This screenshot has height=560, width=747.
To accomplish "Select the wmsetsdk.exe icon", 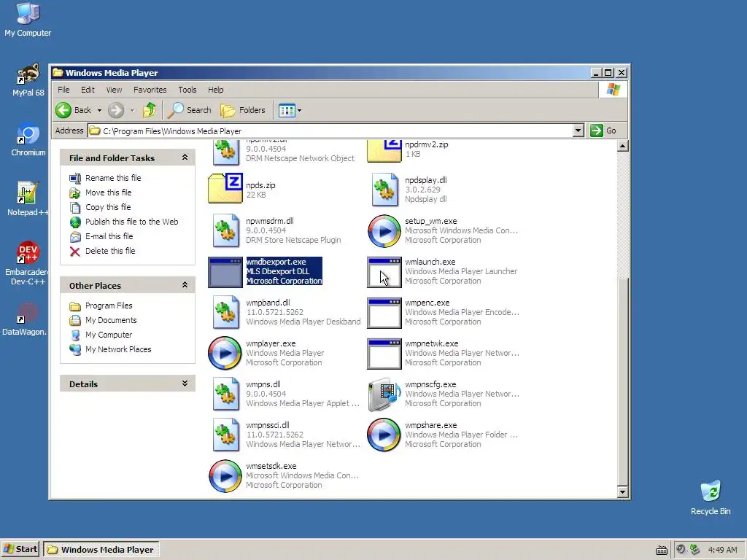I will click(225, 475).
